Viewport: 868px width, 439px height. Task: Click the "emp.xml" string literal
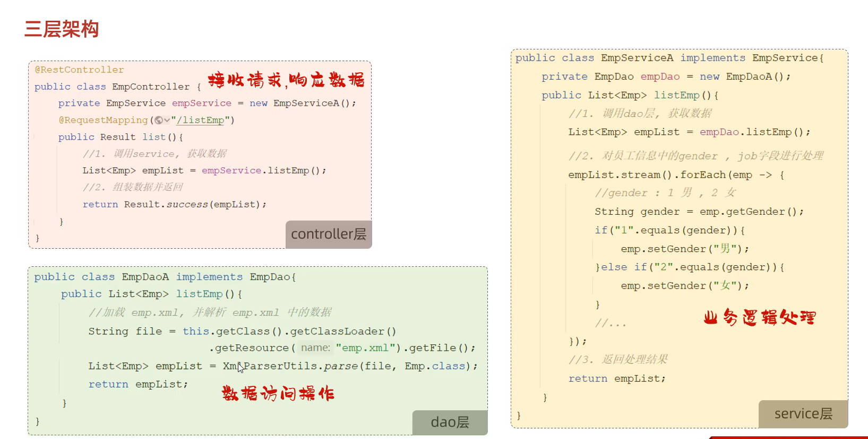pyautogui.click(x=365, y=348)
